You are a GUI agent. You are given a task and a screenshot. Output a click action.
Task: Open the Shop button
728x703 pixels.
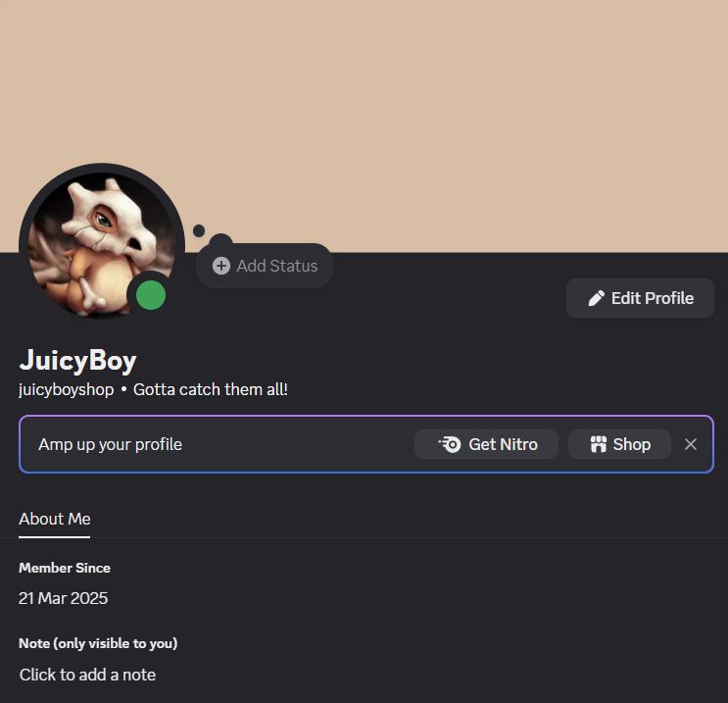[x=619, y=444]
